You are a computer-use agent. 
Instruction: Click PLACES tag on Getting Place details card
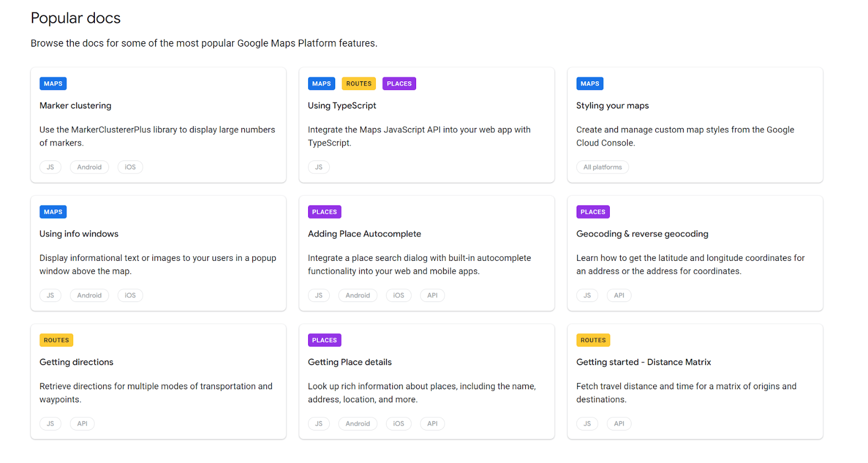pos(324,340)
